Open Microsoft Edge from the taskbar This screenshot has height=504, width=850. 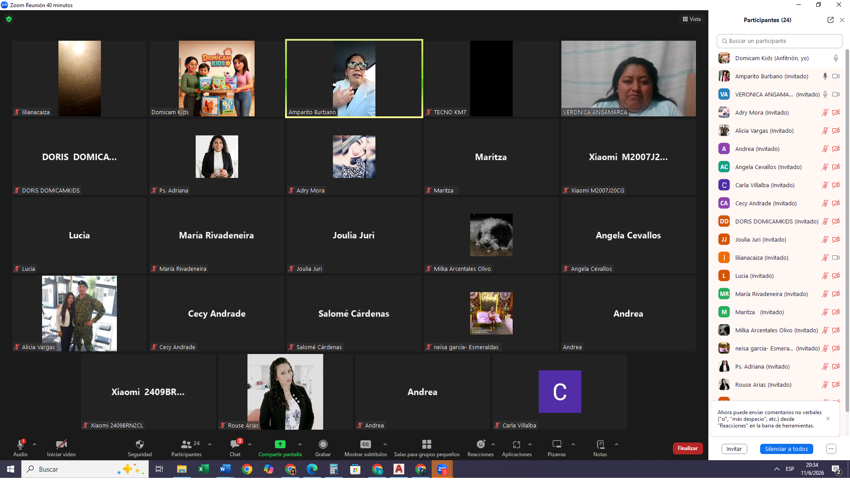(x=312, y=469)
